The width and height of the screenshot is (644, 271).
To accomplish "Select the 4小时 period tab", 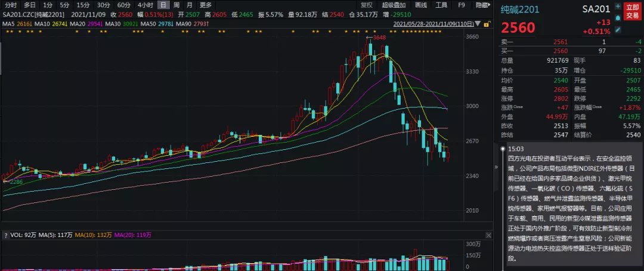I will pos(145,5).
